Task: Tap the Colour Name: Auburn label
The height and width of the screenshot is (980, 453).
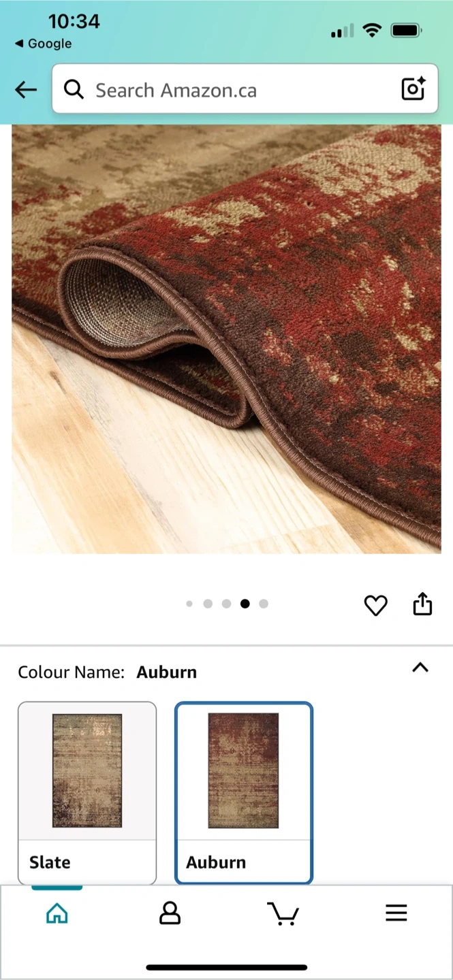Action: pos(107,672)
